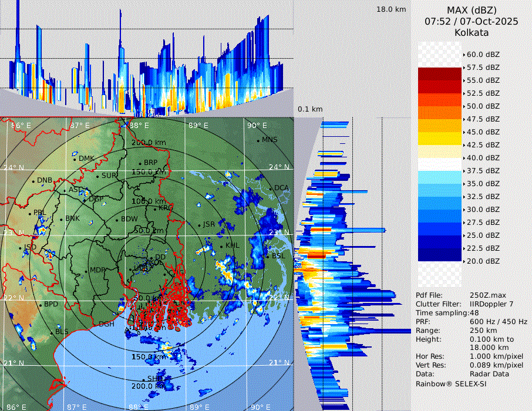
Task: Click the IIRDoppler 7 clutter filter value
Action: coord(496,304)
